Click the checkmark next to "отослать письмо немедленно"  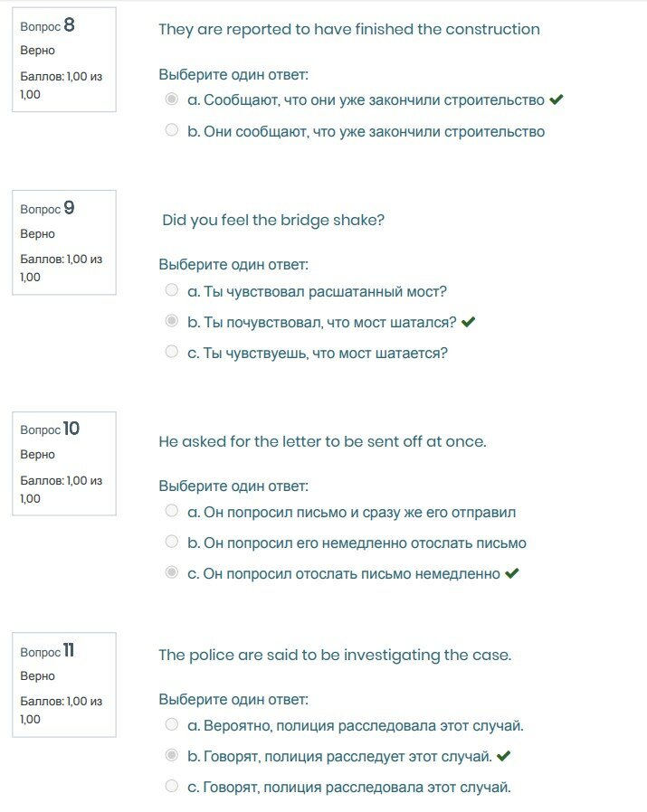pos(512,573)
